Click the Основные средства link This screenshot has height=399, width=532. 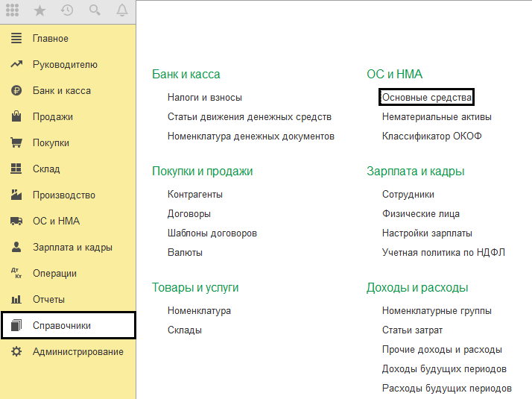(x=426, y=98)
